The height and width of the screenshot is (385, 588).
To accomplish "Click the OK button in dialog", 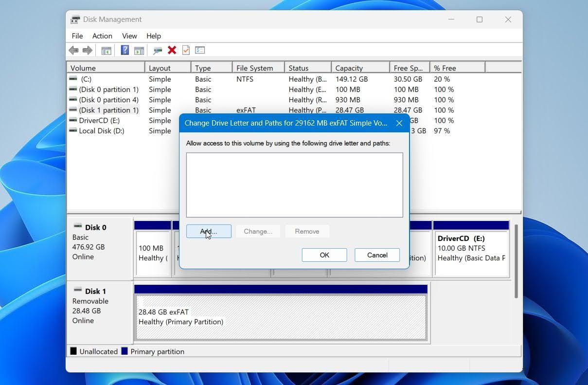I will pos(324,255).
